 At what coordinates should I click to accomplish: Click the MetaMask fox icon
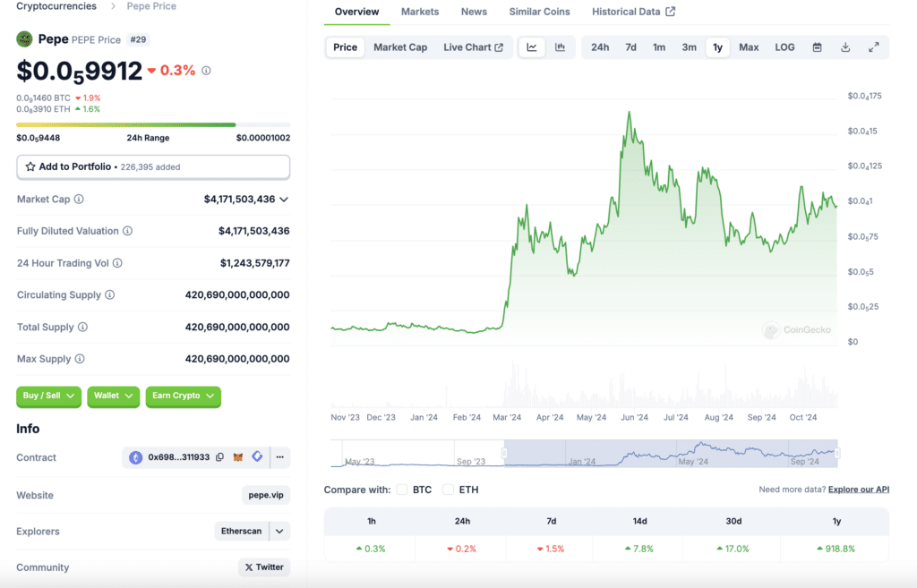point(238,457)
